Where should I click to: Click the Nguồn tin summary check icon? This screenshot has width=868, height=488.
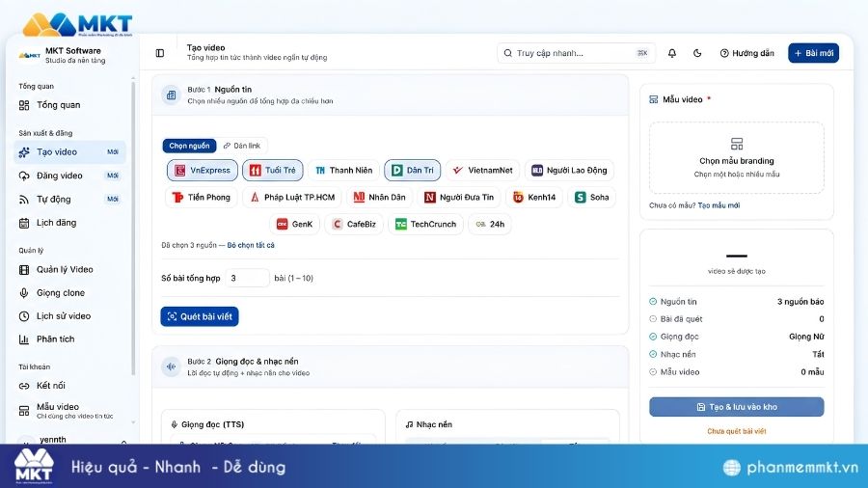click(653, 302)
